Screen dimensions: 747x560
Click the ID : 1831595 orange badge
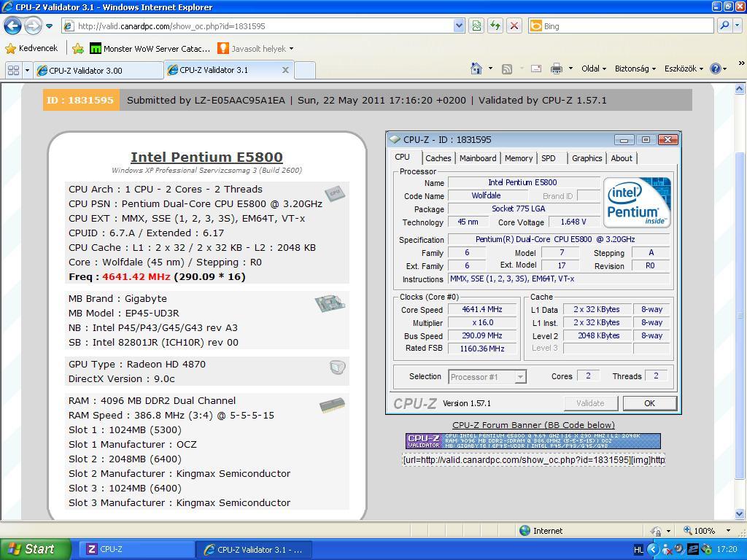point(81,100)
